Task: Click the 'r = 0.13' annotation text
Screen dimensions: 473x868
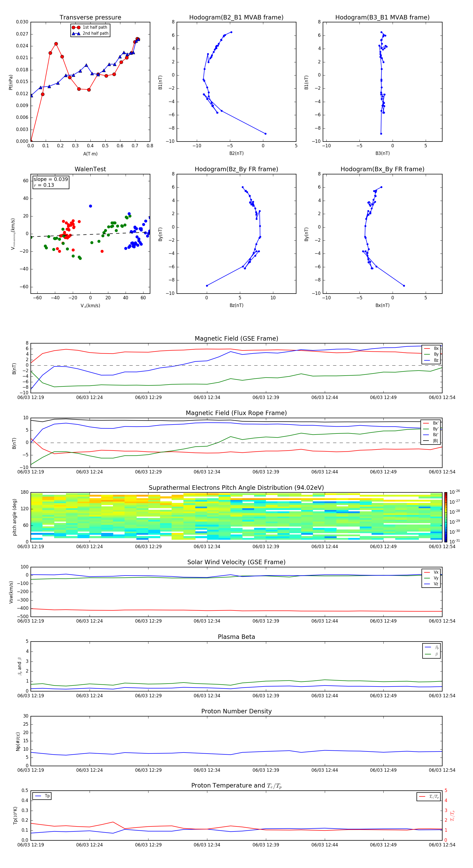Action: tap(44, 185)
